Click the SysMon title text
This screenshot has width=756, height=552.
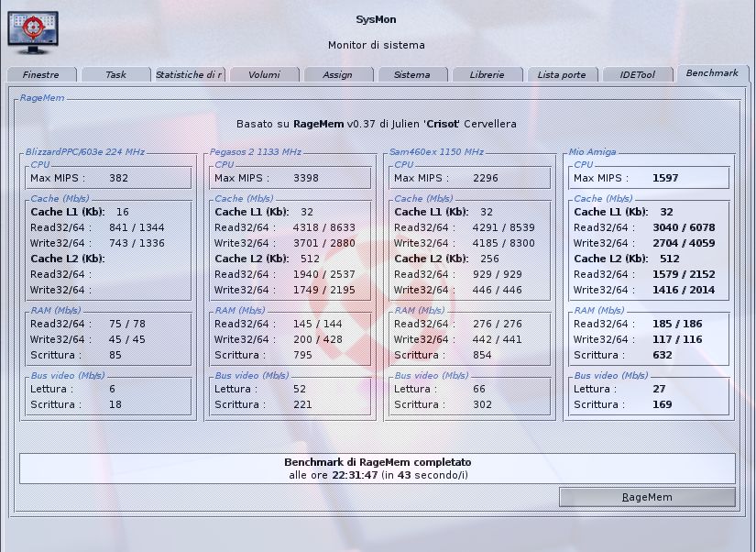tap(376, 20)
